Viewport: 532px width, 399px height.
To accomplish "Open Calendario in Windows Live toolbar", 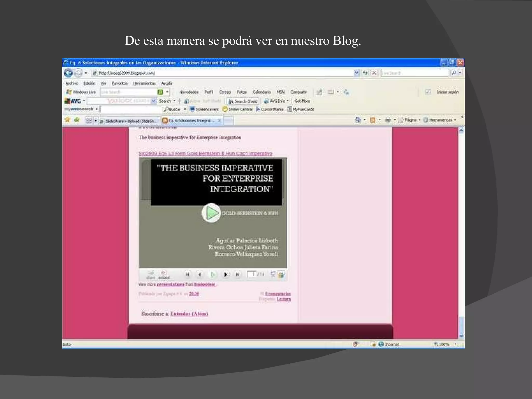I will 262,92.
